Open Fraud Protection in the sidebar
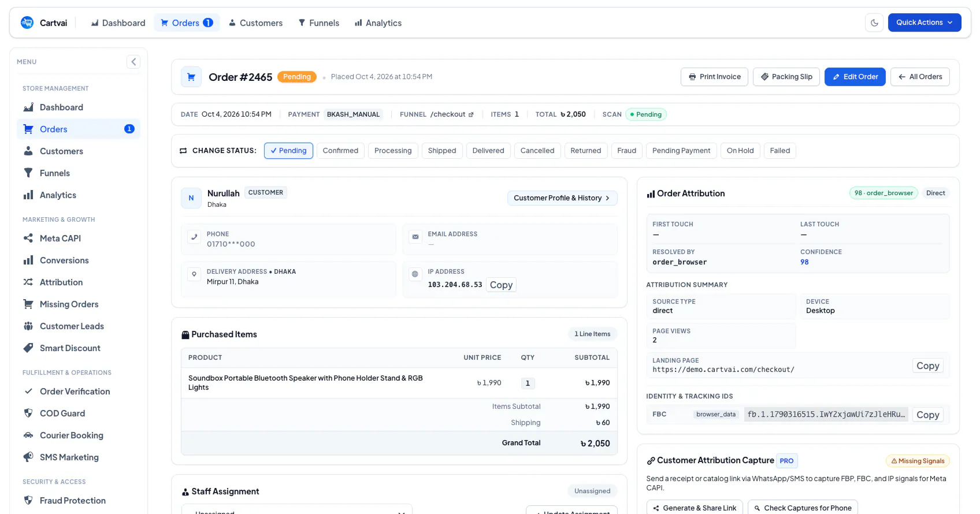This screenshot has height=514, width=980. point(79,501)
